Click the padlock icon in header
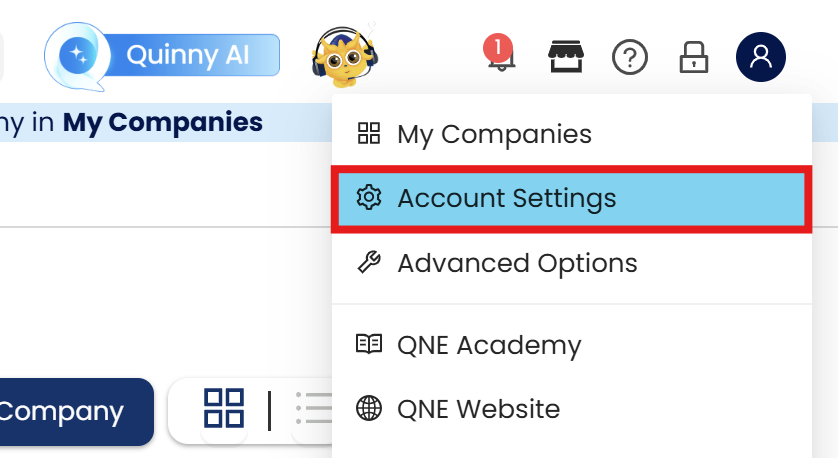Viewport: 838px width, 458px height. pyautogui.click(x=693, y=57)
